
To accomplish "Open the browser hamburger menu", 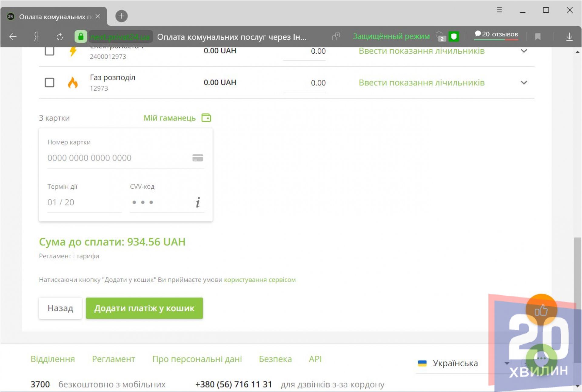I will tap(499, 10).
